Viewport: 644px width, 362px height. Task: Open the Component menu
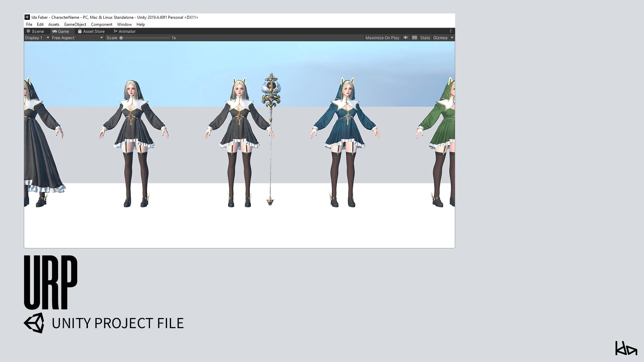[x=102, y=24]
